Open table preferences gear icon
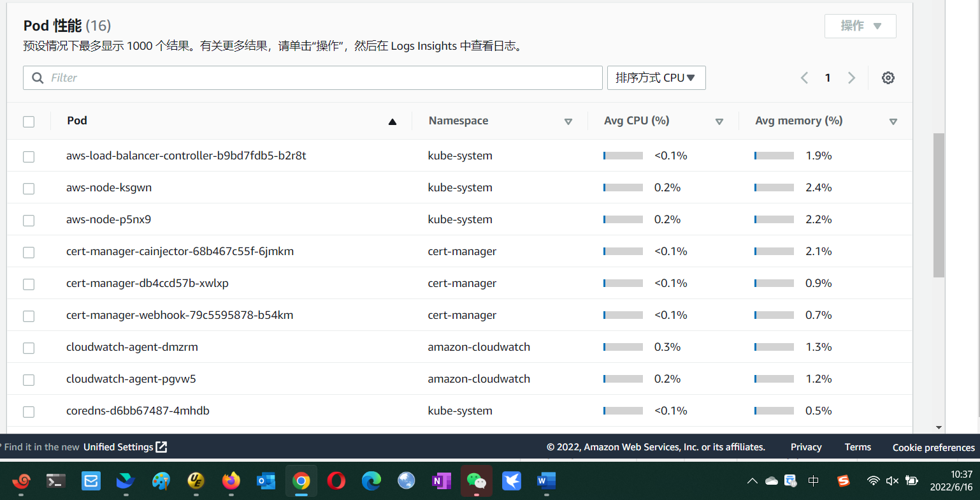Image resolution: width=980 pixels, height=500 pixels. [888, 78]
